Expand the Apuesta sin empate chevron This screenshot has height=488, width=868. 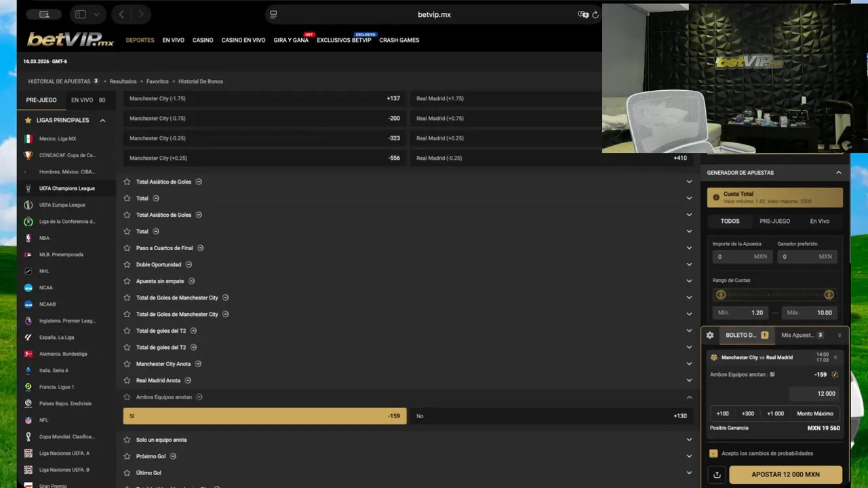point(689,281)
